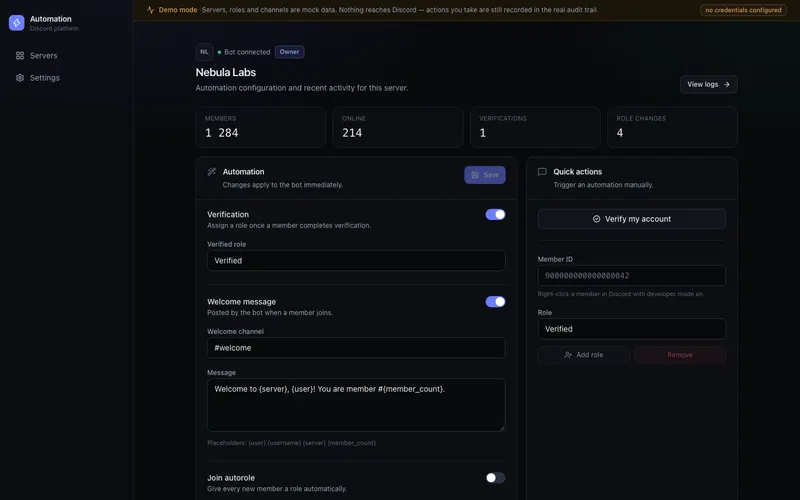This screenshot has height=500, width=800.
Task: Disable the Verification toggle
Action: click(x=495, y=215)
